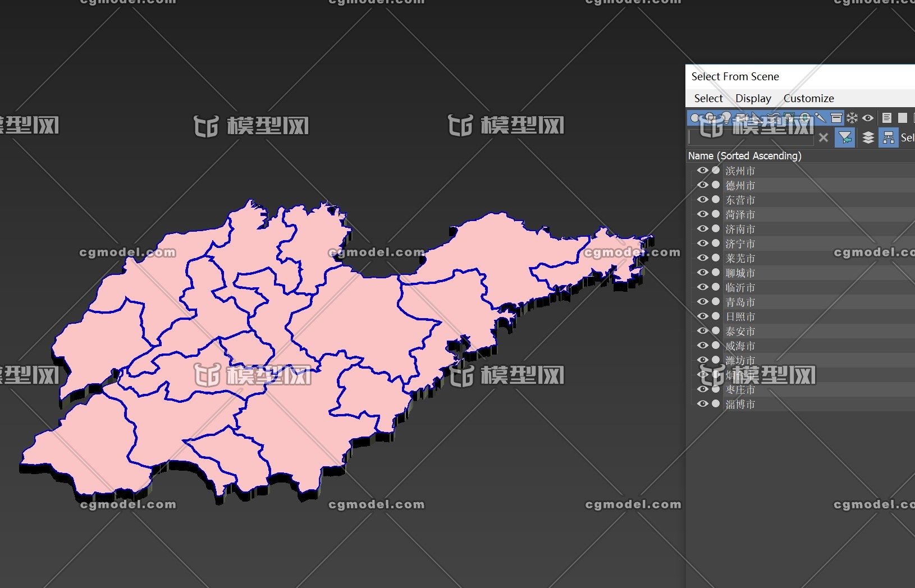Toggle Display Lights filter bulb icon
The height and width of the screenshot is (588, 915).
(726, 118)
